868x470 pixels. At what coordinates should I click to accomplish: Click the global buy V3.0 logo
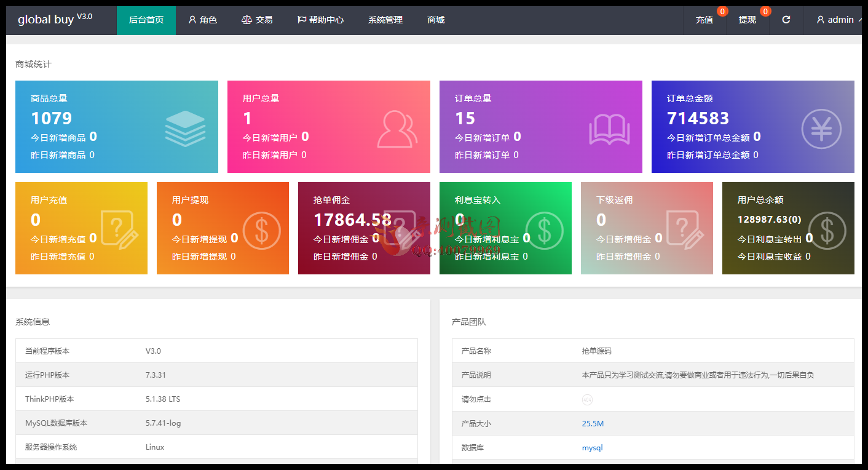[55, 19]
